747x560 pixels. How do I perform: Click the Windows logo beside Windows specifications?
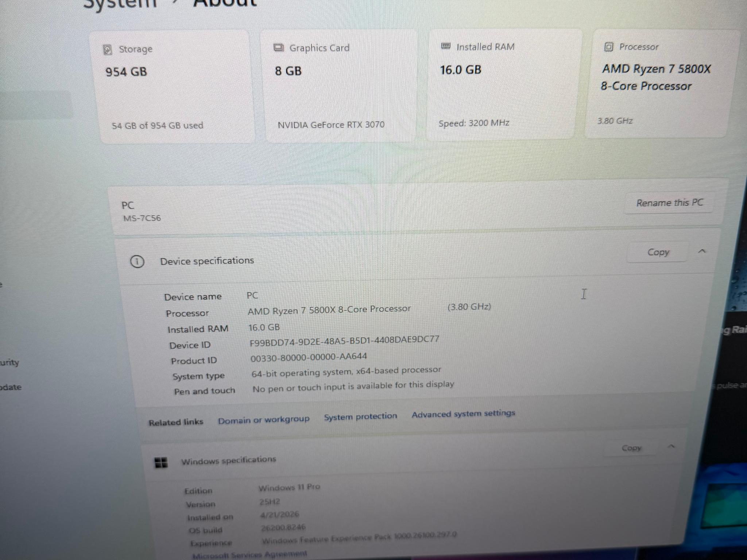pos(161,462)
